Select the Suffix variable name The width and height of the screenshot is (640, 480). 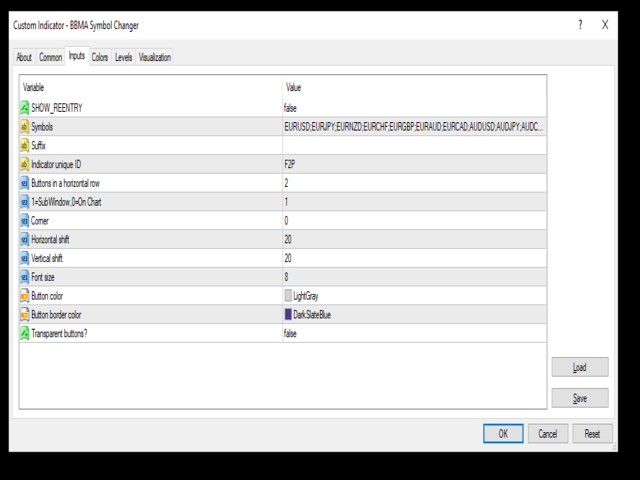pyautogui.click(x=38, y=146)
